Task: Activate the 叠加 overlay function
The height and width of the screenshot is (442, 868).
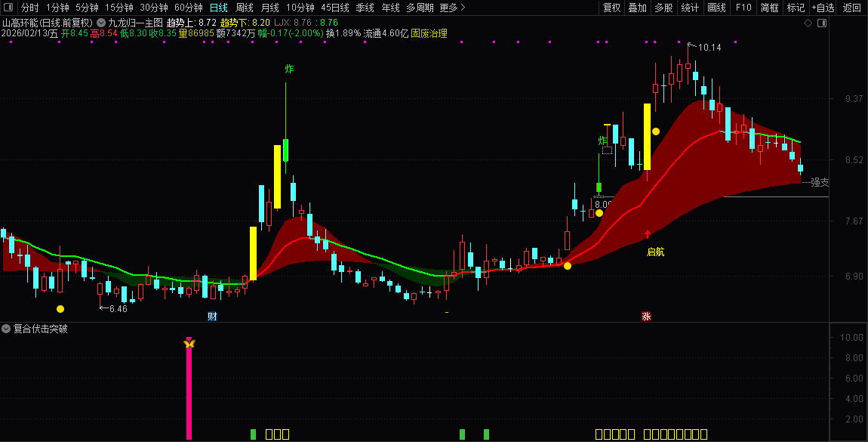Action: pos(636,8)
